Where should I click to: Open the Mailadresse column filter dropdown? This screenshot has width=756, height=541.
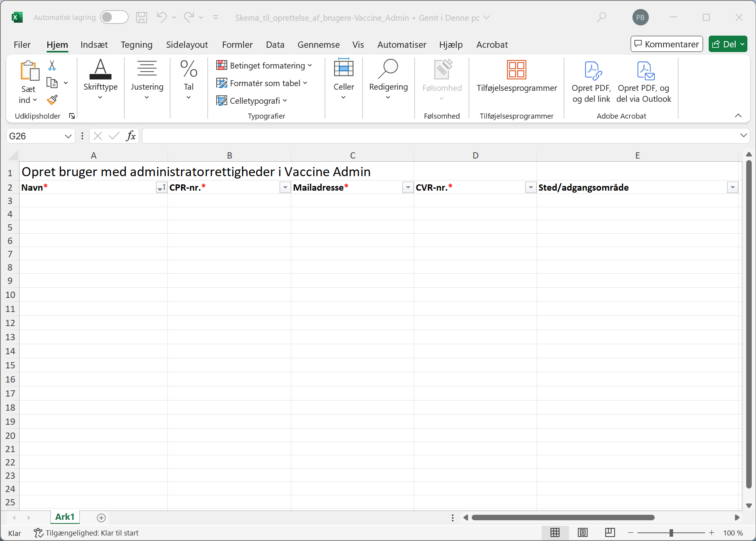click(x=408, y=188)
